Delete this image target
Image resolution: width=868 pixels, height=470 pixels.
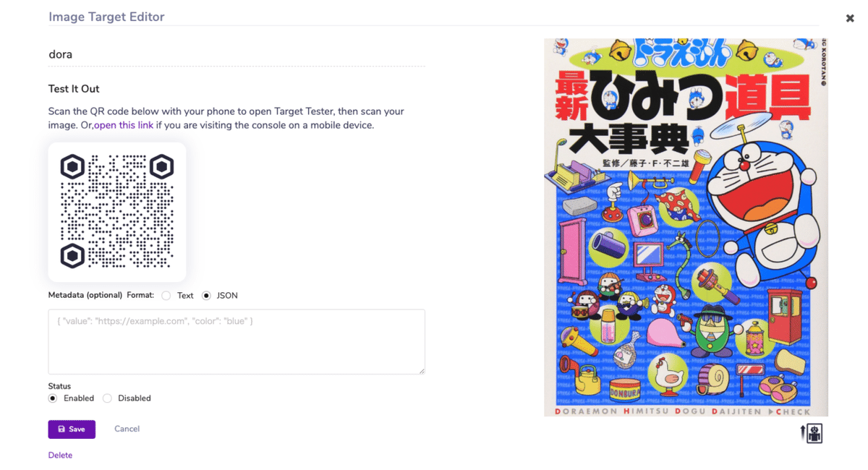(x=60, y=455)
